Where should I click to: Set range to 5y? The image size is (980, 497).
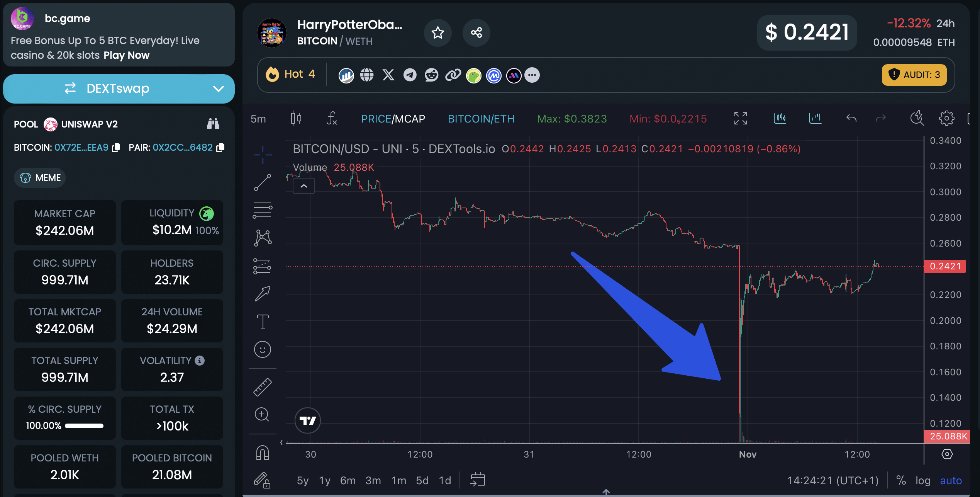303,481
